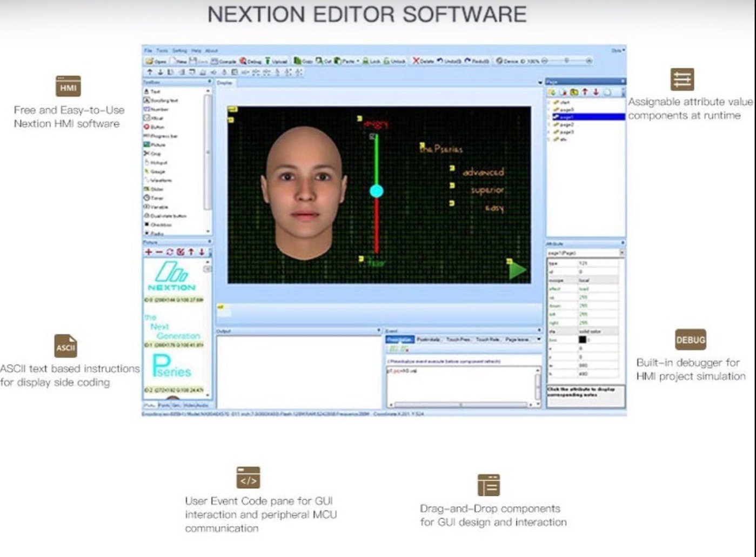The height and width of the screenshot is (557, 756).
Task: Select Dual-state button in Toolbox
Action: coord(165,216)
